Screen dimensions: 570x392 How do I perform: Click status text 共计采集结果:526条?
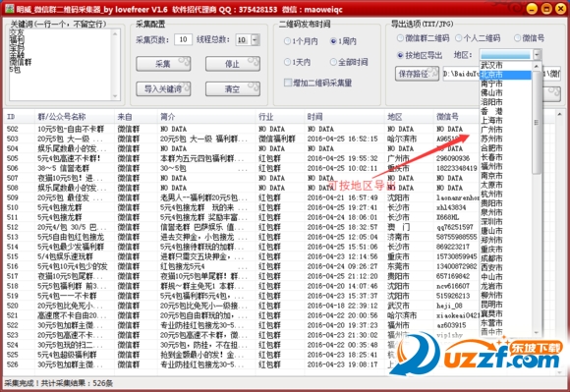pyautogui.click(x=77, y=383)
